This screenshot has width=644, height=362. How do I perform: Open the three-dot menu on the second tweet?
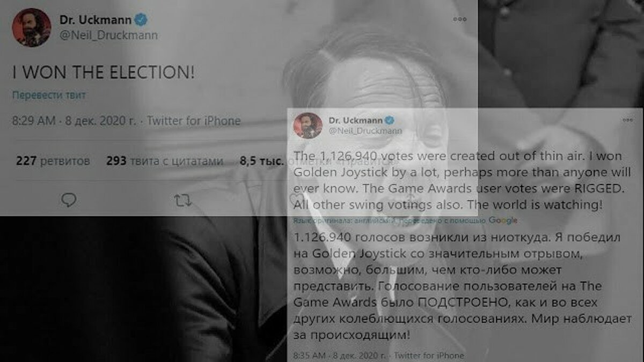[x=627, y=121]
